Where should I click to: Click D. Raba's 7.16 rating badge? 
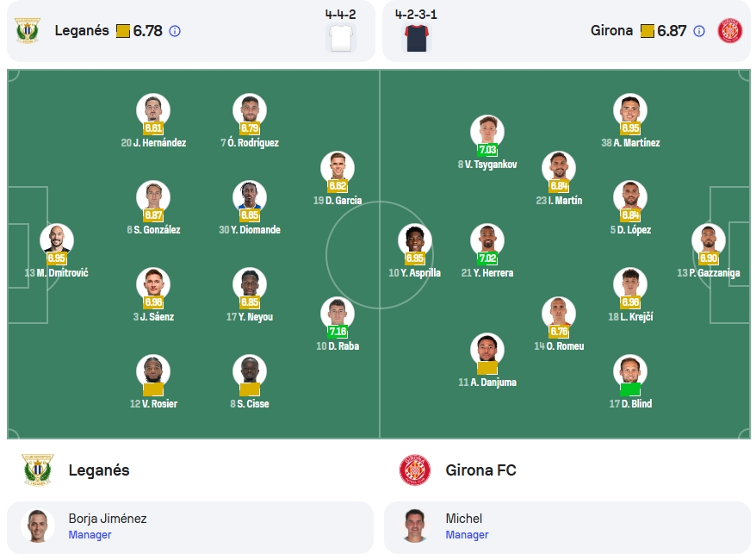click(x=338, y=332)
